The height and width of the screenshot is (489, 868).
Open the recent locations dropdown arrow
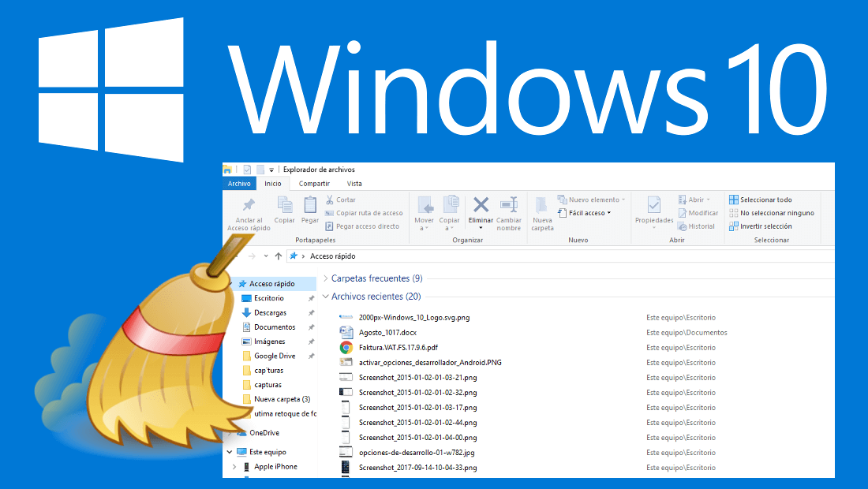(x=266, y=256)
